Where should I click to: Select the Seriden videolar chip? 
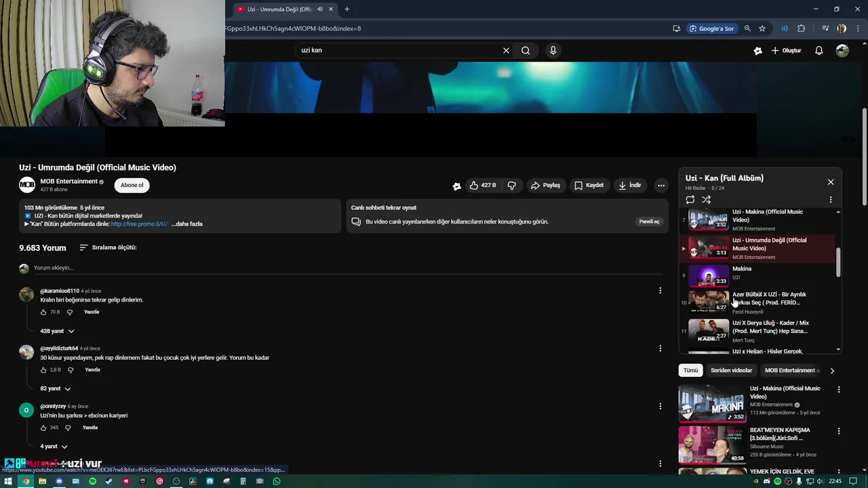[731, 371]
